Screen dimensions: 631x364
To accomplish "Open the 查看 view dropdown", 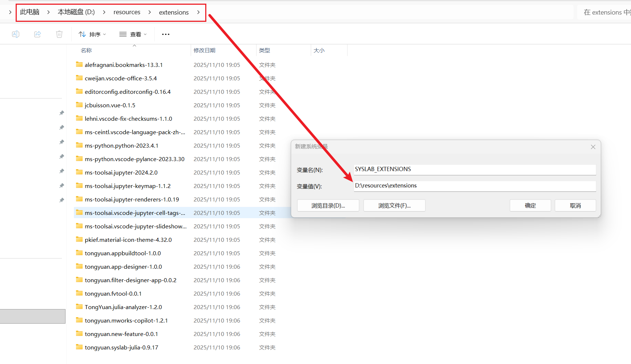I will [x=133, y=34].
